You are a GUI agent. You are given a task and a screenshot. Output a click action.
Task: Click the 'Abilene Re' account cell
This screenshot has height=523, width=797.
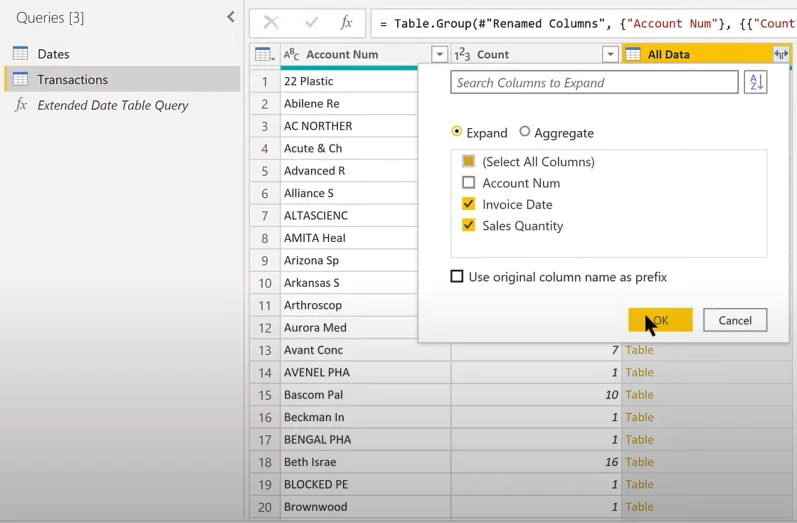pyautogui.click(x=349, y=104)
